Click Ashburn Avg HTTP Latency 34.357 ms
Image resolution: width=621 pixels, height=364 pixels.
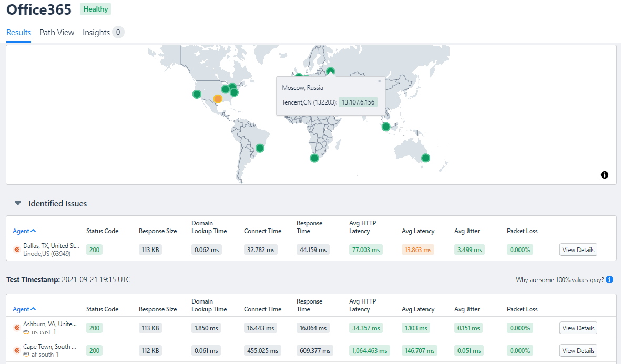tap(366, 328)
